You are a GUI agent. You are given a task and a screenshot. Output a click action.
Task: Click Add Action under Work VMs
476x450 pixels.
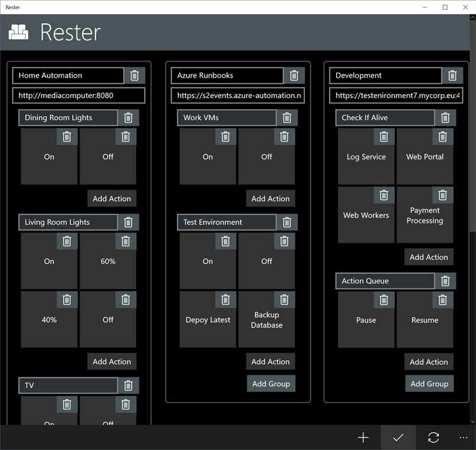270,198
